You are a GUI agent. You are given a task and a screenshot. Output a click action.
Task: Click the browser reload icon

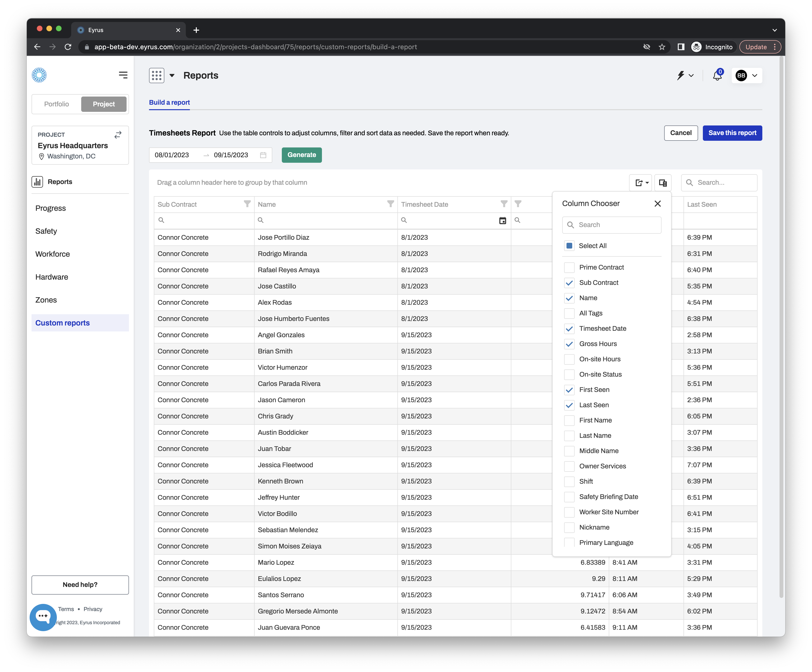click(68, 47)
